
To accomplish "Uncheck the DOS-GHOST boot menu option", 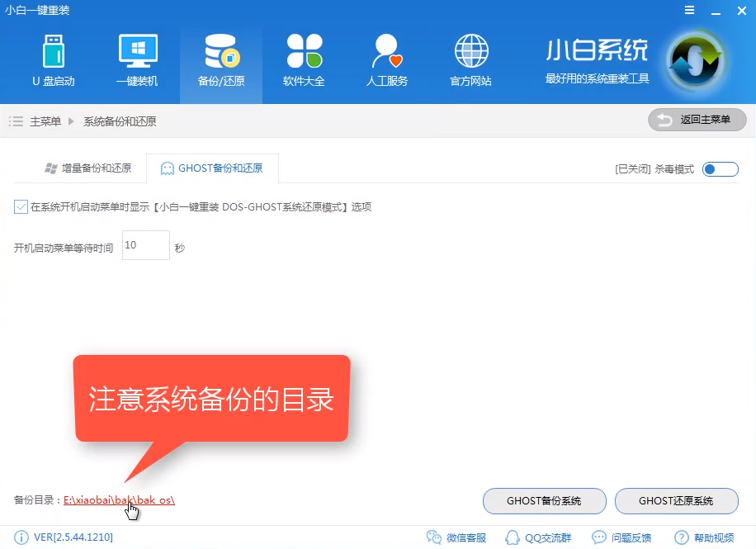I will tap(20, 206).
